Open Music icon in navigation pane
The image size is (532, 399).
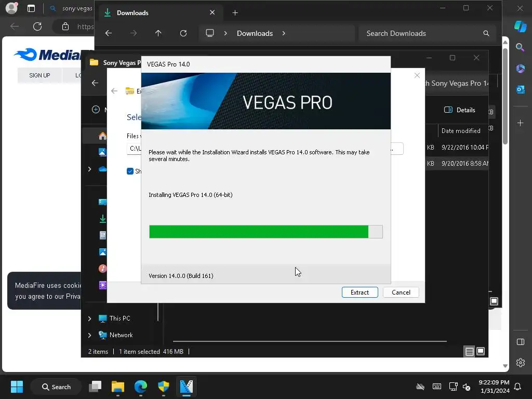[102, 269]
